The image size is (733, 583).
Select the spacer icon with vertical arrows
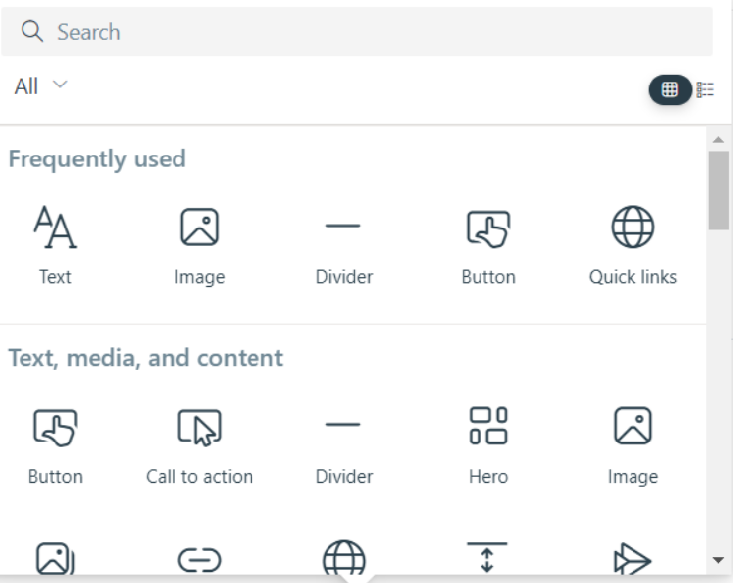pyautogui.click(x=487, y=557)
